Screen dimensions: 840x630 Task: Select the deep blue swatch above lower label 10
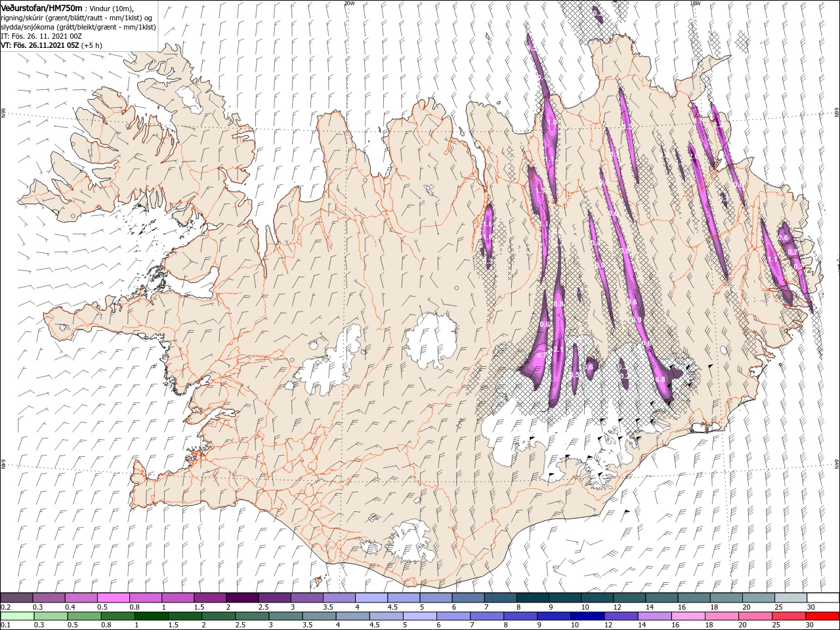pos(587,616)
